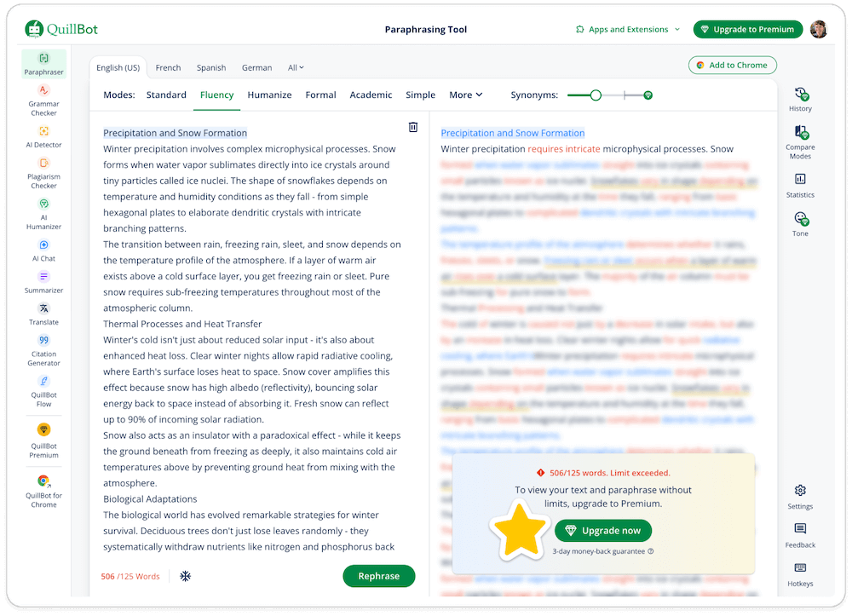Open QuillBot Flow from sidebar
The image size is (852, 616).
click(x=44, y=391)
